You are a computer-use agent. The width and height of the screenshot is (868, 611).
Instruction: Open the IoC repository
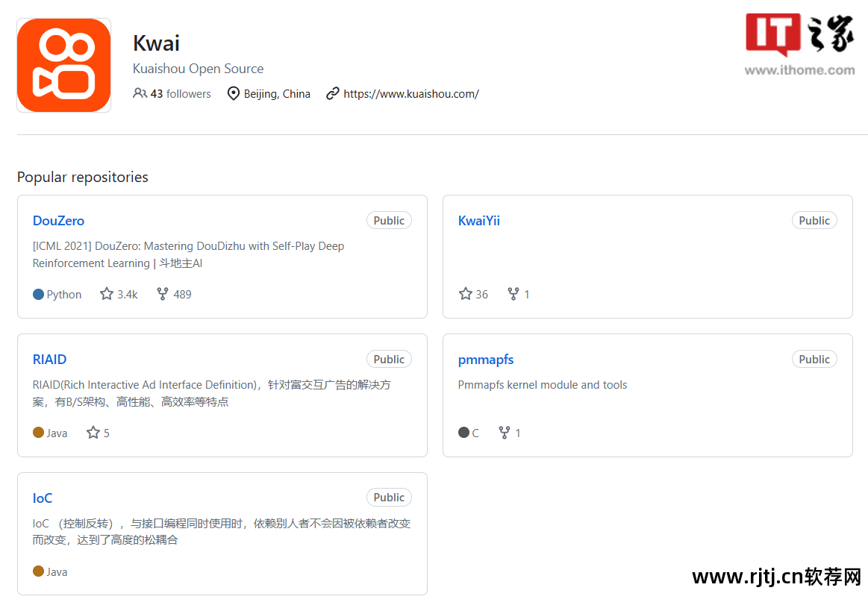coord(43,498)
